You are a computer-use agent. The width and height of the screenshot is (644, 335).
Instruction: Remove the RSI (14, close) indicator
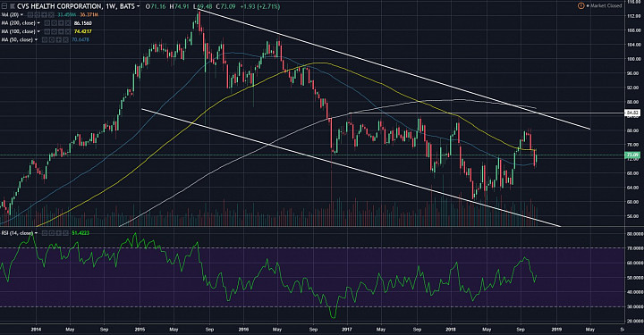65,233
